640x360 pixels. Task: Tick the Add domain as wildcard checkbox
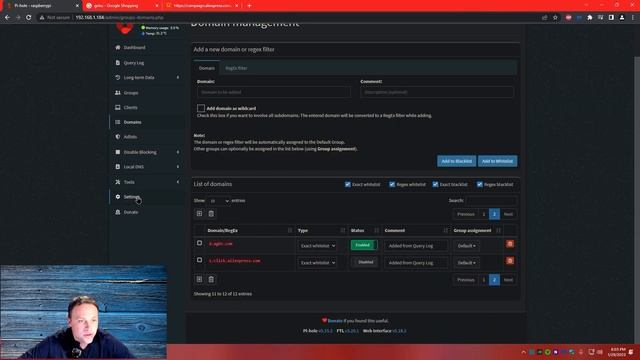201,108
